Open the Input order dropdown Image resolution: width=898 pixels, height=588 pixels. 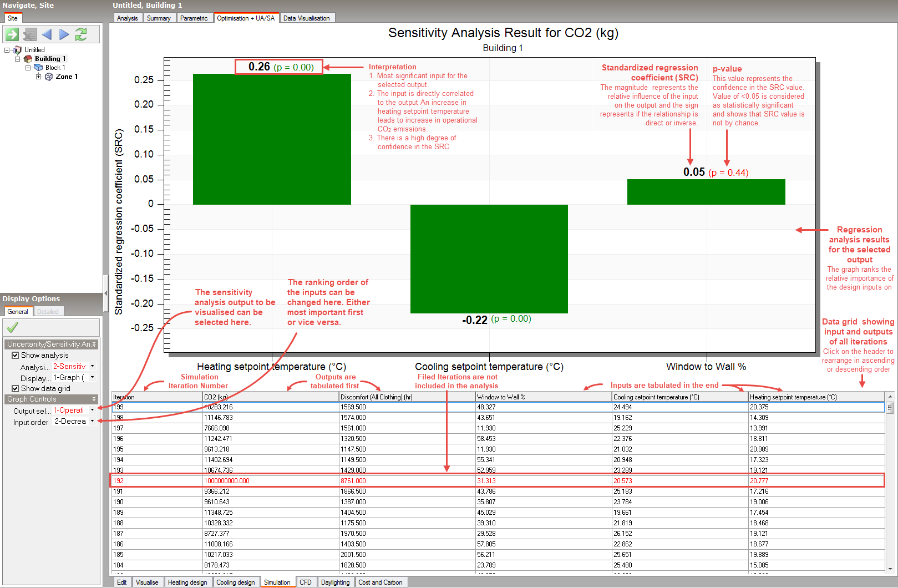pyautogui.click(x=92, y=422)
